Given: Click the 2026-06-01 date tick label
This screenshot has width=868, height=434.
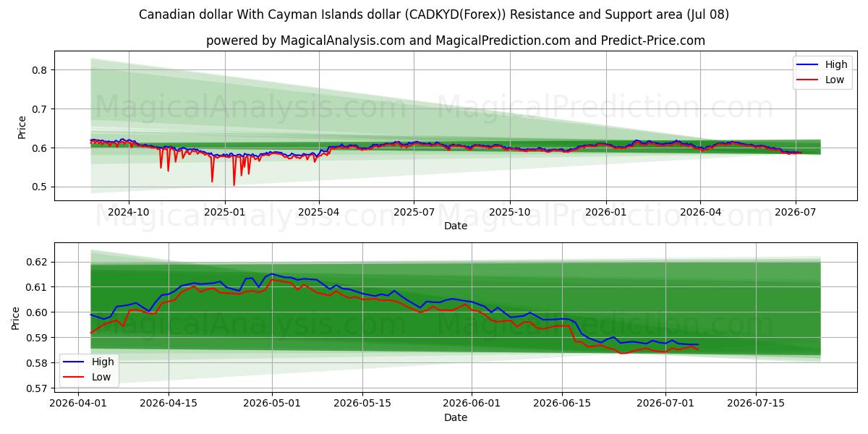Looking at the screenshot, I should [x=472, y=404].
